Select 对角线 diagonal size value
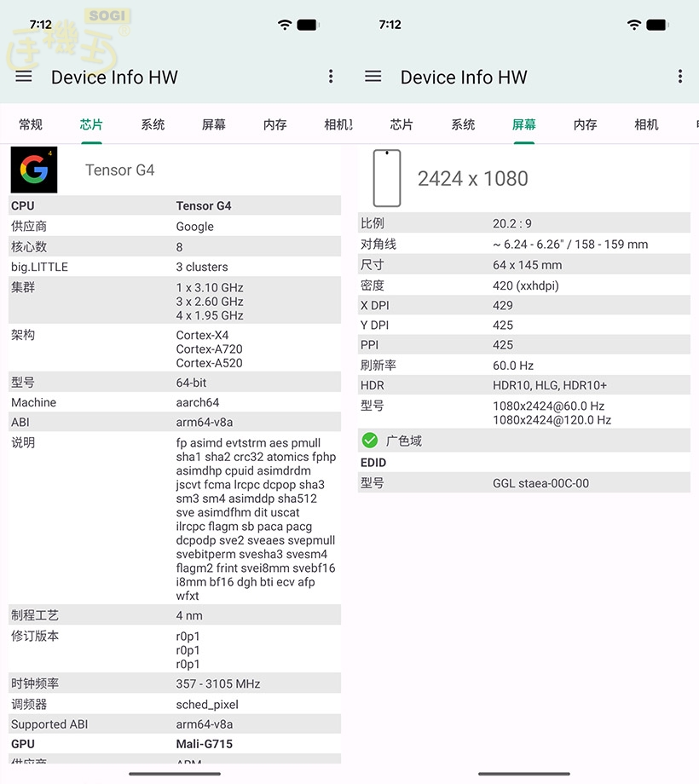This screenshot has width=699, height=784. click(x=570, y=245)
